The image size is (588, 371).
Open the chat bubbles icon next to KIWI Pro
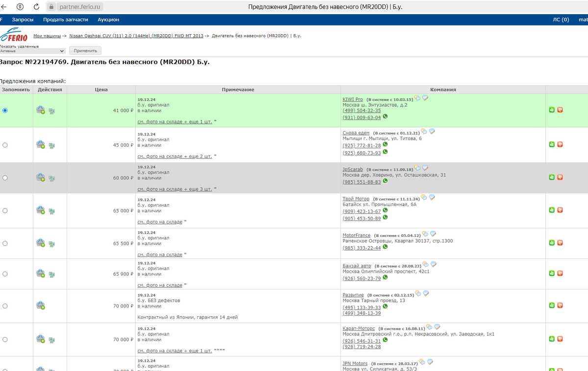pos(417,98)
